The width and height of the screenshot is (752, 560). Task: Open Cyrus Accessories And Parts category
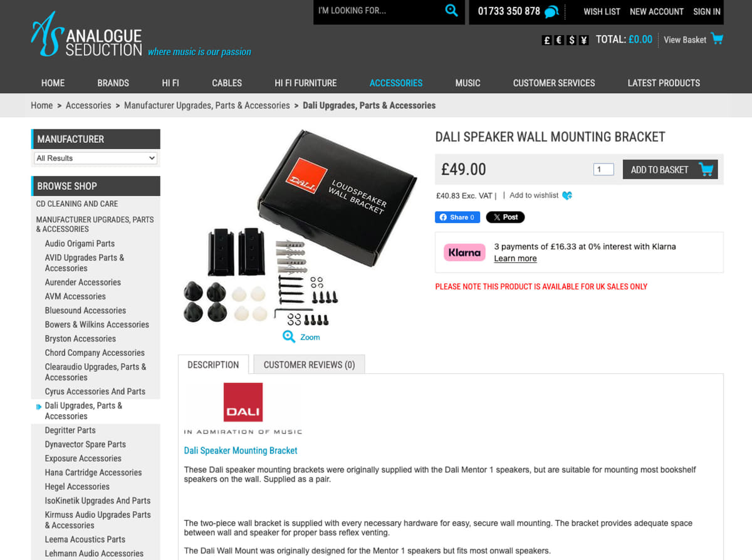tap(95, 391)
